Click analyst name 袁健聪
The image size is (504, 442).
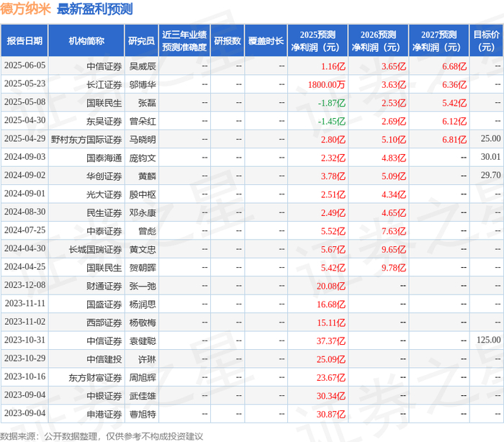tap(143, 341)
